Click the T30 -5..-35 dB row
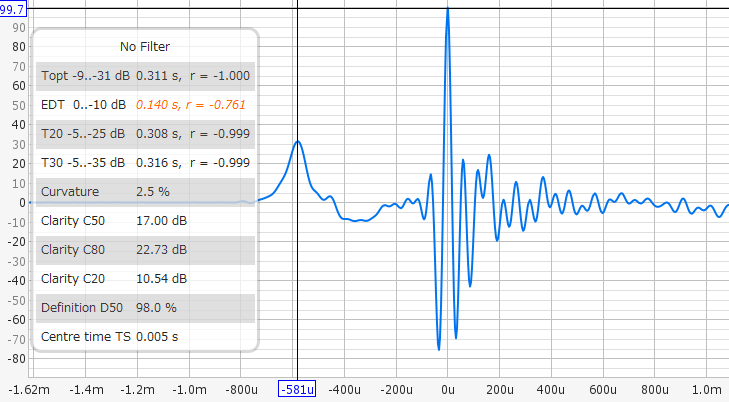 click(x=145, y=162)
